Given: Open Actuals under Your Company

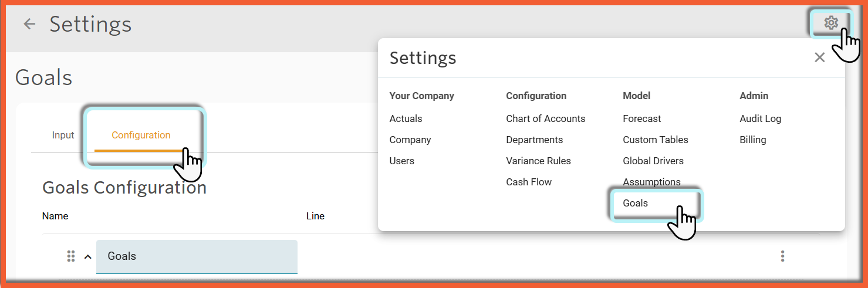Looking at the screenshot, I should coord(406,118).
